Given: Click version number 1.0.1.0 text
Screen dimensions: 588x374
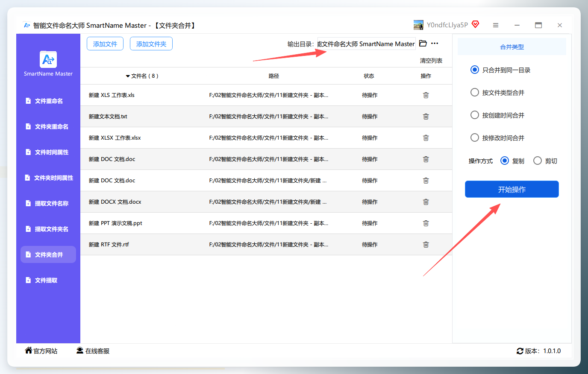Looking at the screenshot, I should click(x=552, y=351).
